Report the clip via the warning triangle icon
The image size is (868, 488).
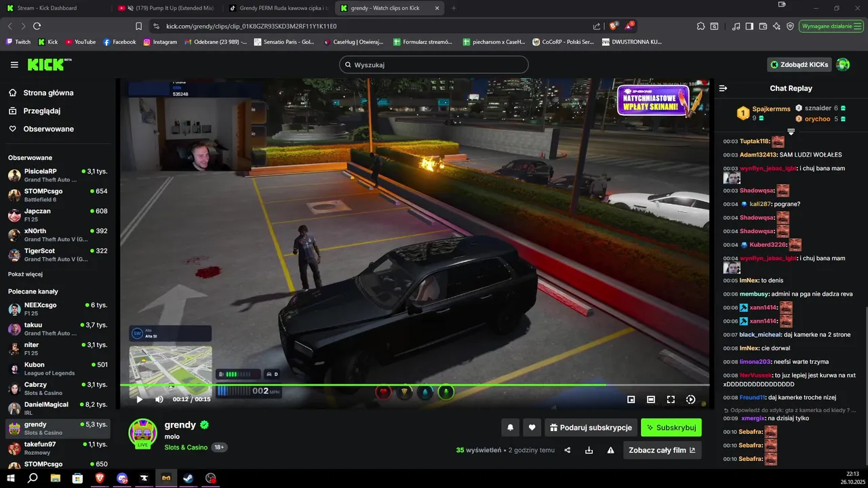(610, 450)
